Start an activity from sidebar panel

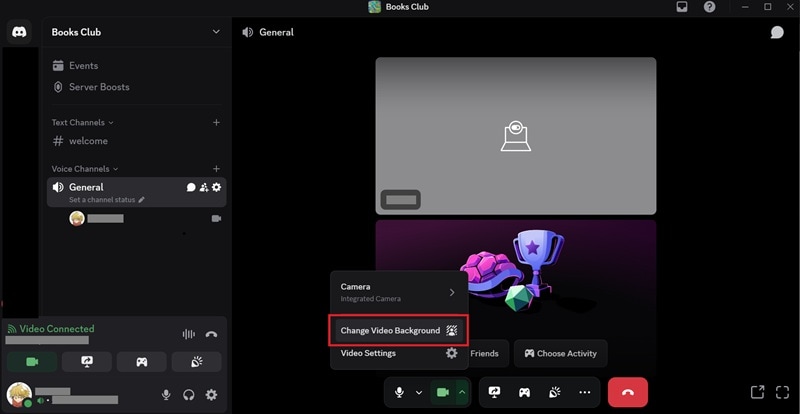coord(141,362)
